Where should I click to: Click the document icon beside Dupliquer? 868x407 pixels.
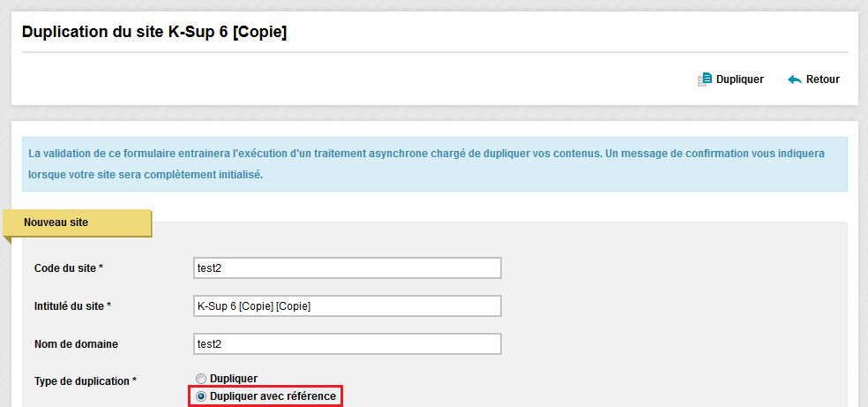pos(704,79)
